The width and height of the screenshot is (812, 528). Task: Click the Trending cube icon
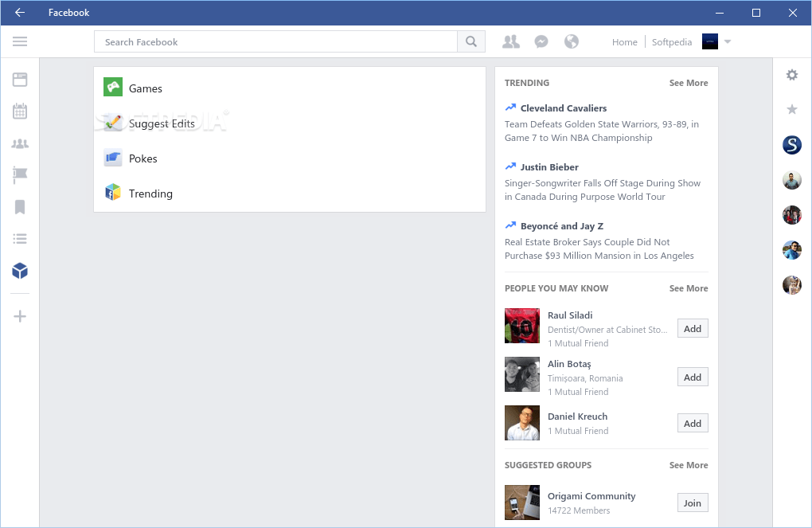tap(113, 192)
